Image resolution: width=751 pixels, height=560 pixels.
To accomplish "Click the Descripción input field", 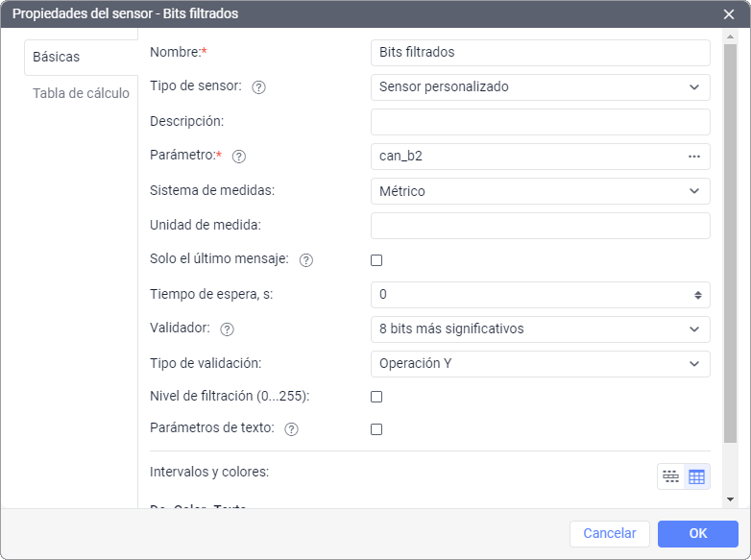I will [540, 122].
